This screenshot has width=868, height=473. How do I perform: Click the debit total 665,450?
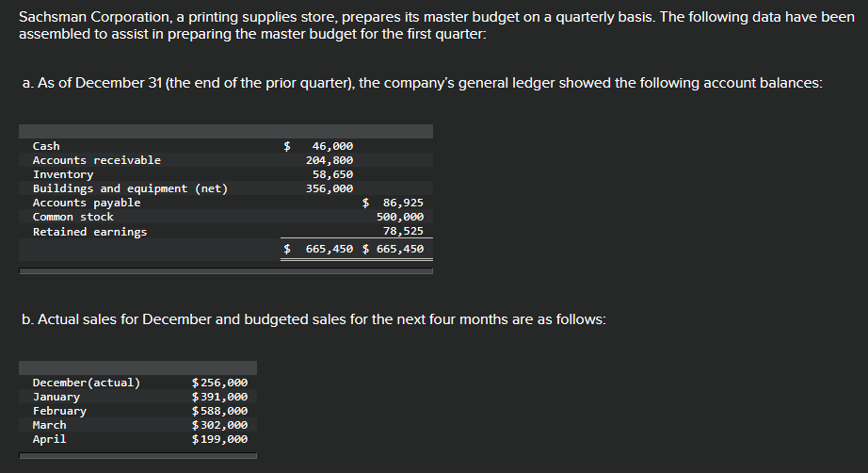click(330, 250)
